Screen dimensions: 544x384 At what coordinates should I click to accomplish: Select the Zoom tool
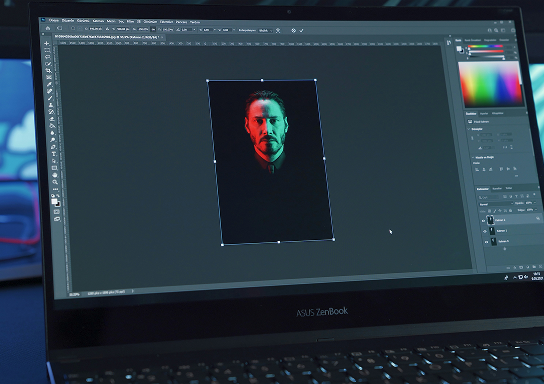[55, 182]
